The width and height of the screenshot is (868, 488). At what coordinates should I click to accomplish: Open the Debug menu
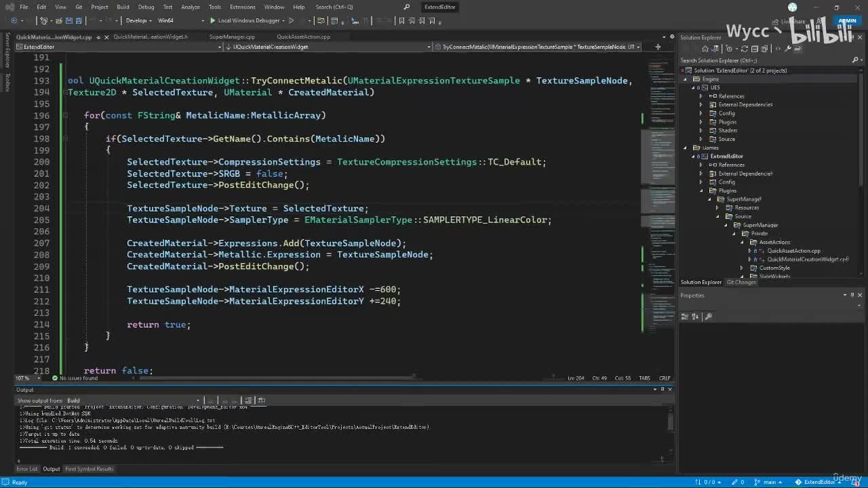(146, 7)
